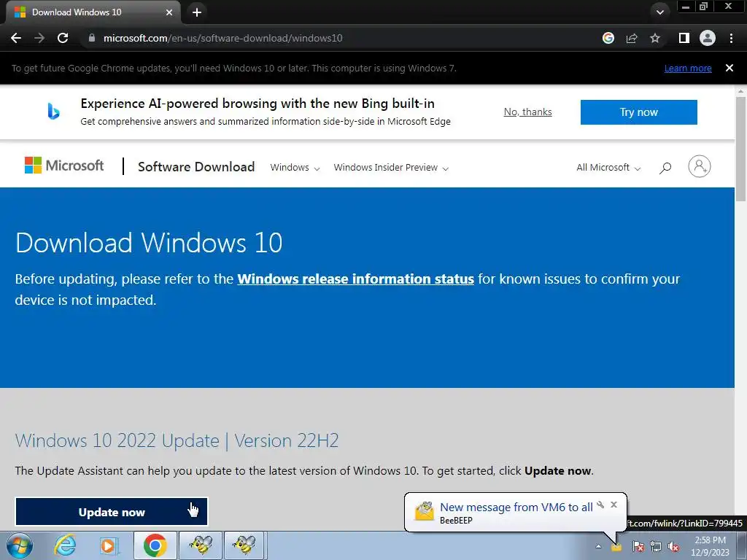The height and width of the screenshot is (560, 747).
Task: Click the Bing logo in the banner
Action: (53, 112)
